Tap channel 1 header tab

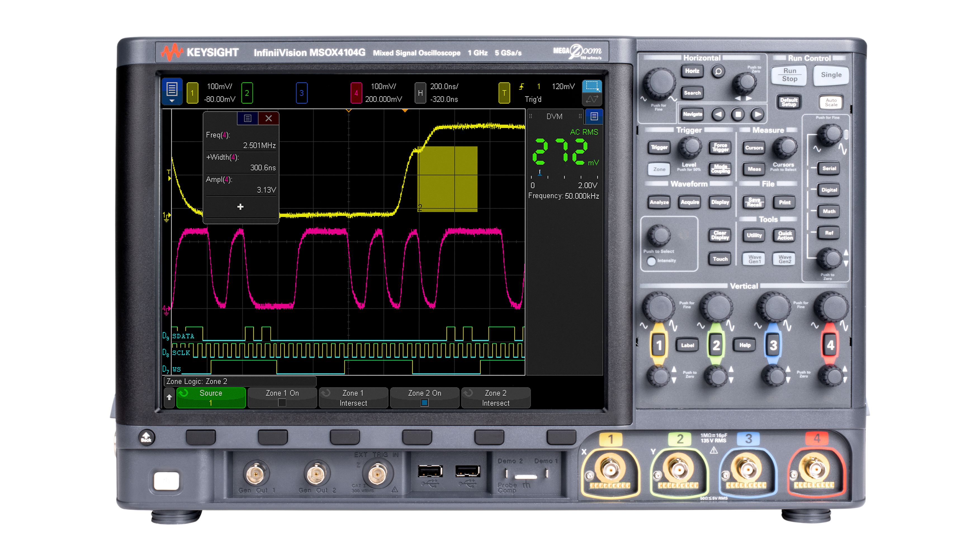click(193, 93)
